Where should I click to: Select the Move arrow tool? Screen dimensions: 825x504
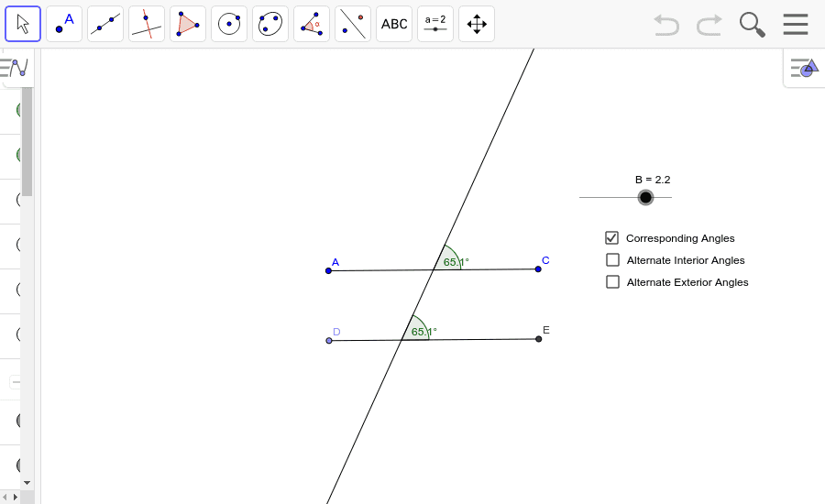point(23,24)
